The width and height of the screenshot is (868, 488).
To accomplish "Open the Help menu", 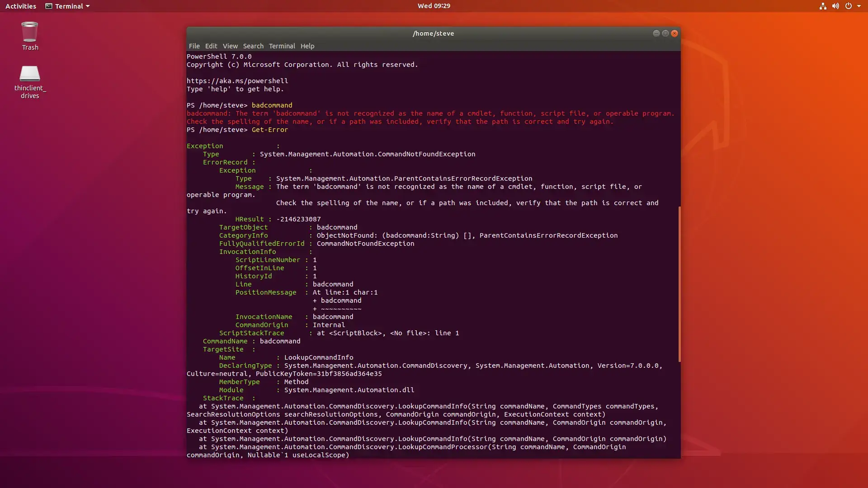I will pos(307,46).
